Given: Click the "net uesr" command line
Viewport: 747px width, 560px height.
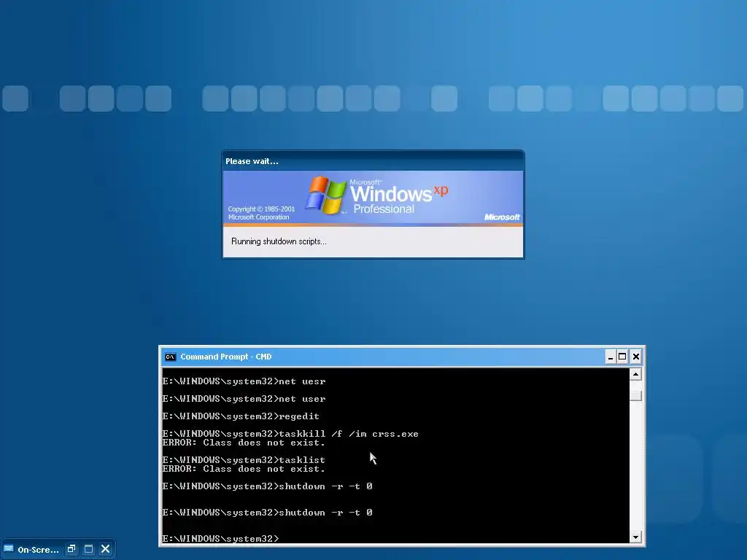Looking at the screenshot, I should (244, 381).
